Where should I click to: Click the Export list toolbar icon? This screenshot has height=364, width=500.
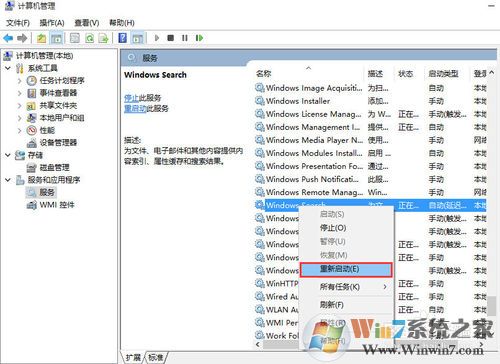pos(104,38)
